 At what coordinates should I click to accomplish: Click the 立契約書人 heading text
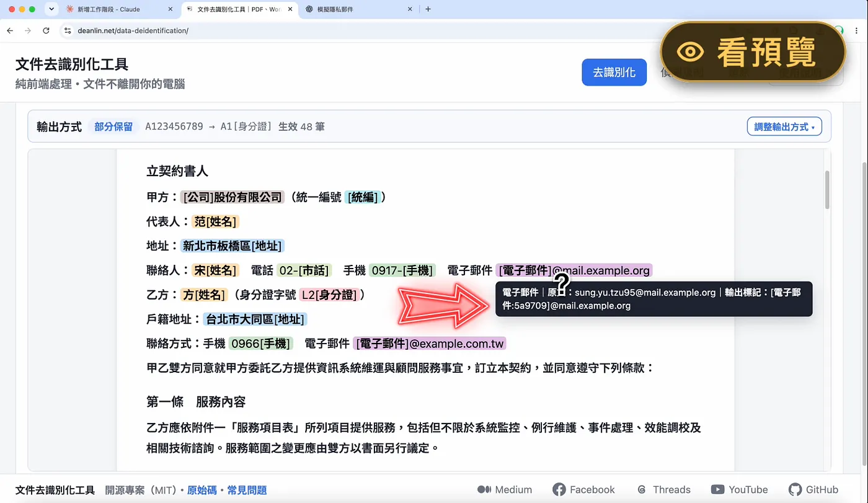click(x=177, y=171)
